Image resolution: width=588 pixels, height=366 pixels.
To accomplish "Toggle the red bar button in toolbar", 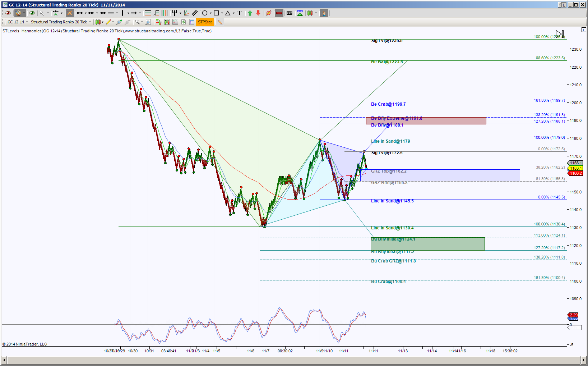I will 279,13.
